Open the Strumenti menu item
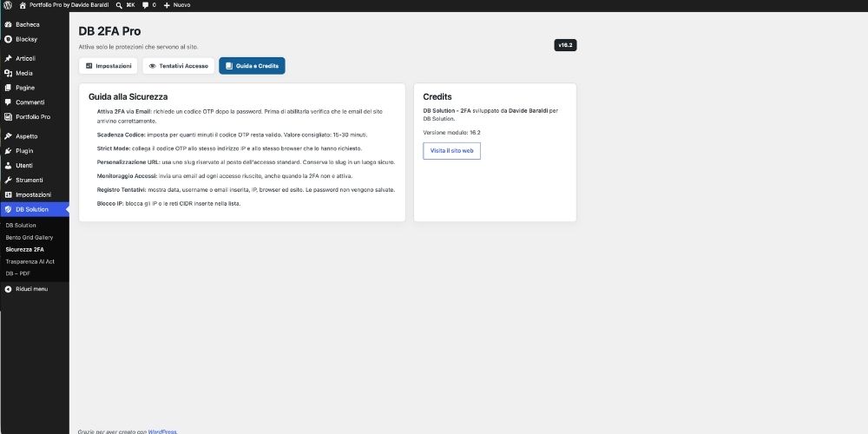868x434 pixels. pyautogui.click(x=35, y=181)
